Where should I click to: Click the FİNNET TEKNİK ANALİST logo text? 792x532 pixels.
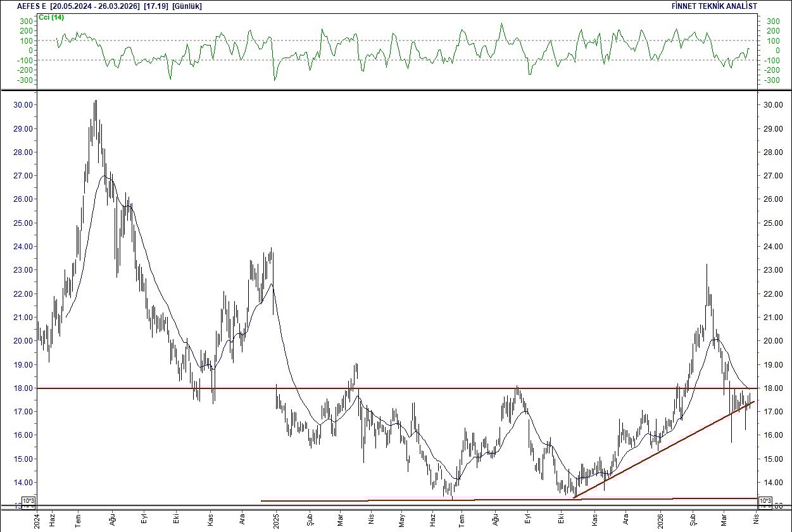click(715, 6)
